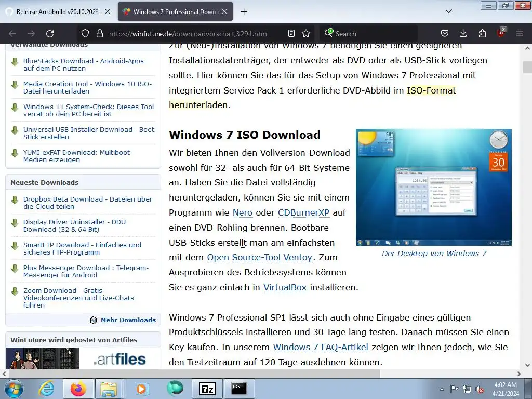This screenshot has height=399, width=532.
Task: Open BlueStacks Download sidebar link
Action: (84, 64)
